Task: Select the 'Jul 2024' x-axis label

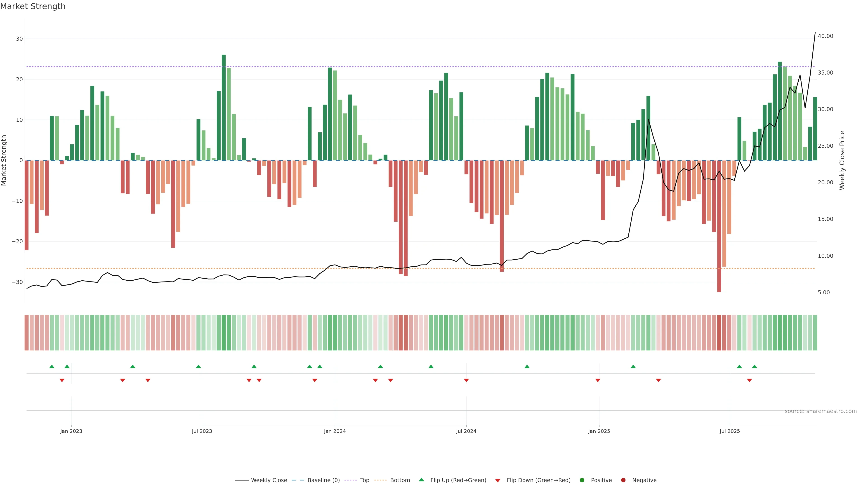Action: tap(466, 431)
